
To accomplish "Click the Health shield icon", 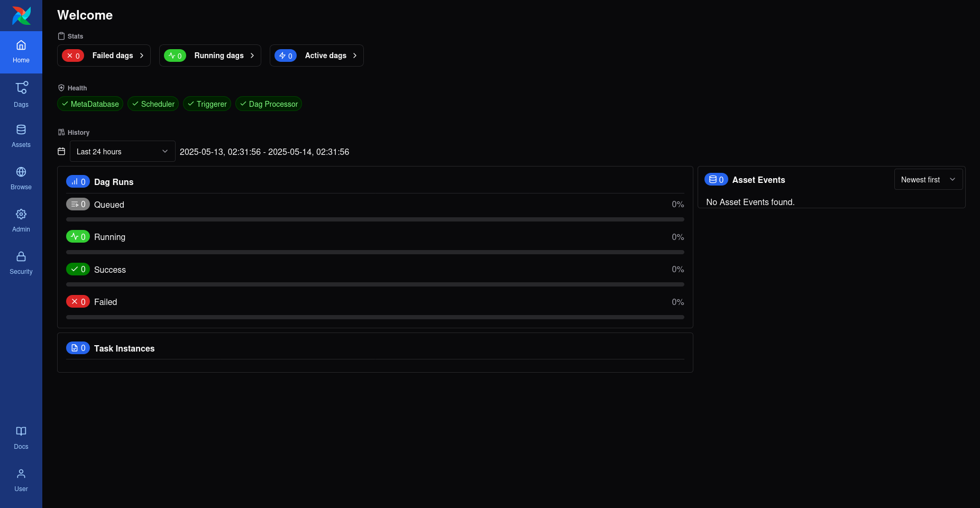I will (61, 88).
